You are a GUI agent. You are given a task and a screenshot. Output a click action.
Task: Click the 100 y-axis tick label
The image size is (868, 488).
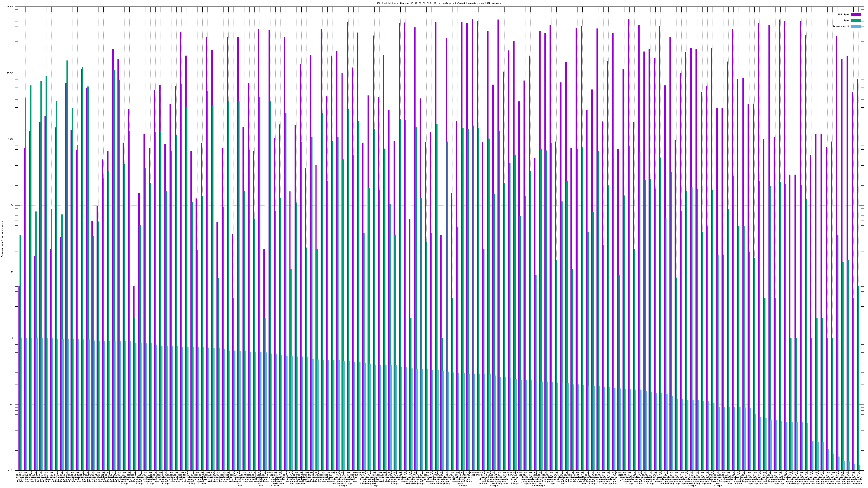coord(12,206)
